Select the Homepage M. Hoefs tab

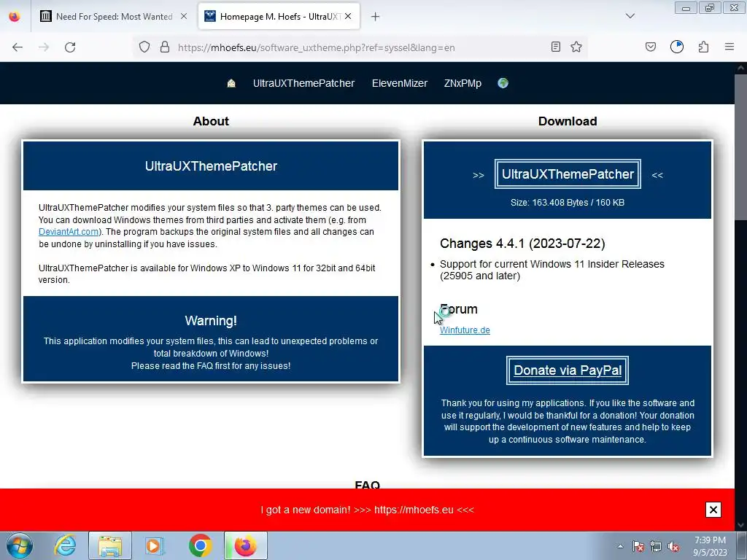click(x=279, y=17)
